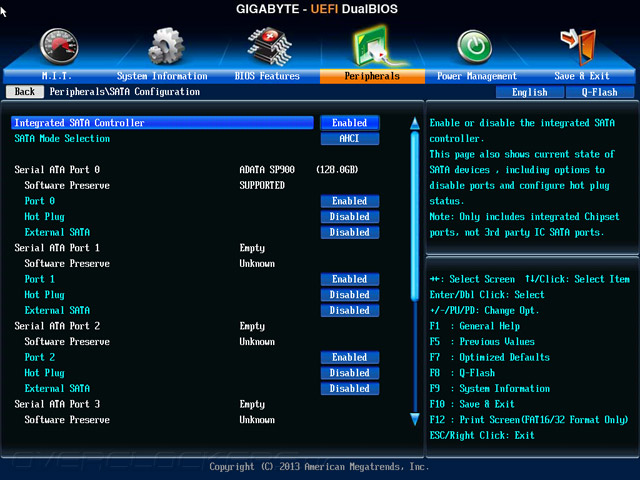Screen dimensions: 640x480
Task: Go to the Power Management tab
Action: coord(477,76)
